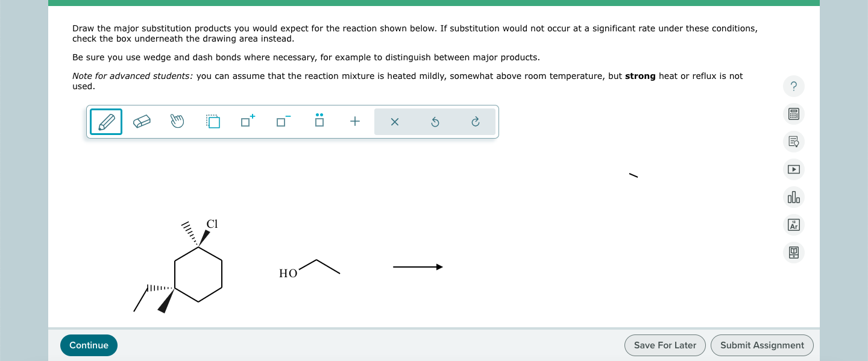The height and width of the screenshot is (361, 868).
Task: Click the Continue button
Action: pos(89,345)
